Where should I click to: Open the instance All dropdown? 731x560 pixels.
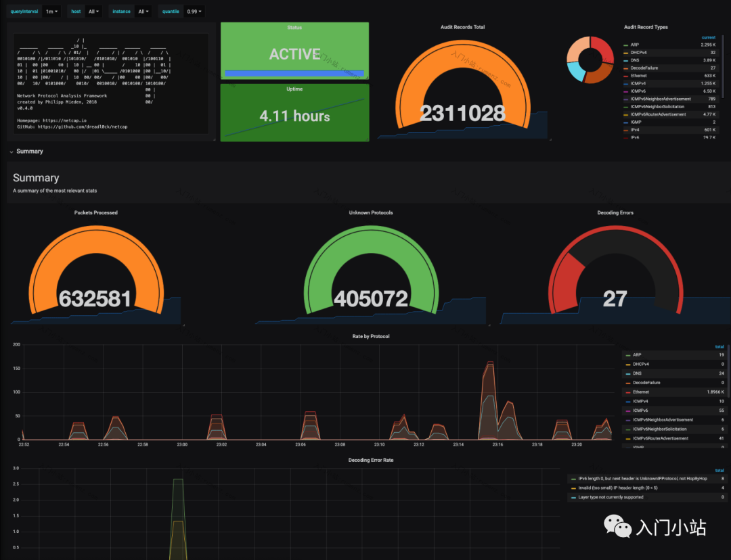coord(143,11)
